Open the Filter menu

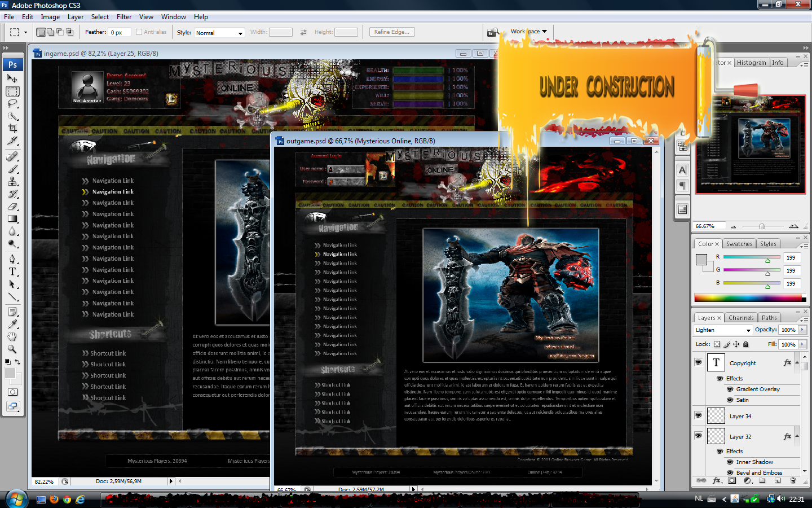[124, 17]
